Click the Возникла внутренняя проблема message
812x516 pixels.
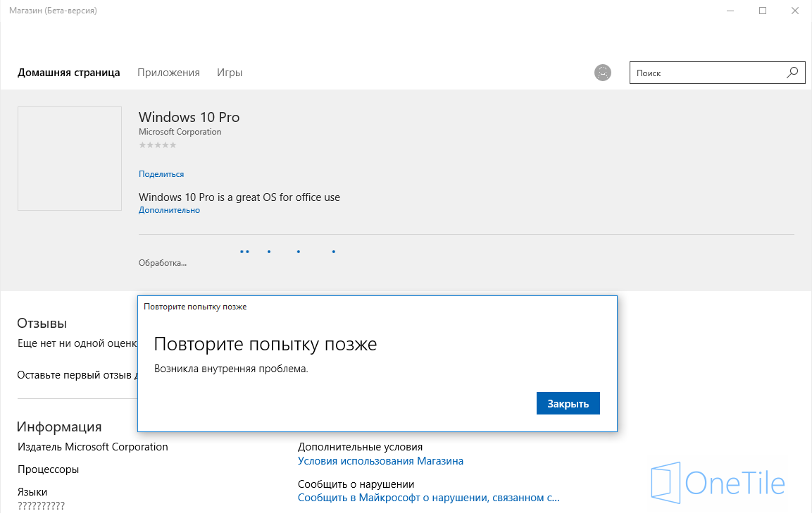click(231, 369)
